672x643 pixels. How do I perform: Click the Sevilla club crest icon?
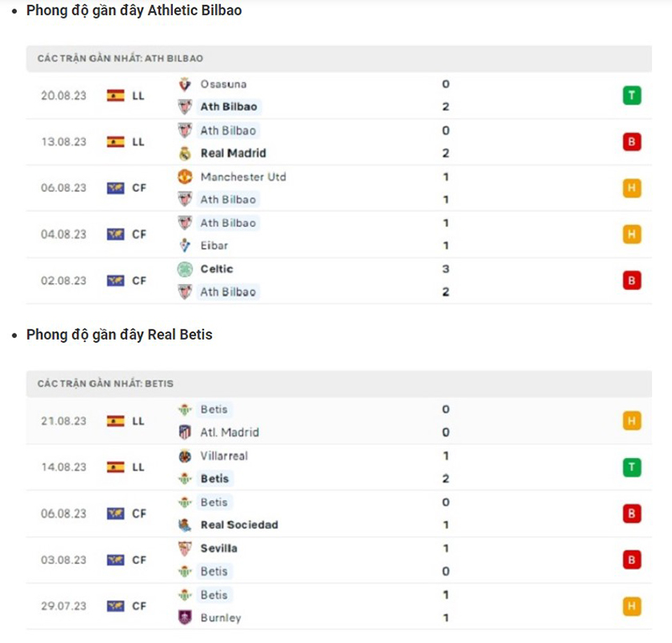point(186,548)
